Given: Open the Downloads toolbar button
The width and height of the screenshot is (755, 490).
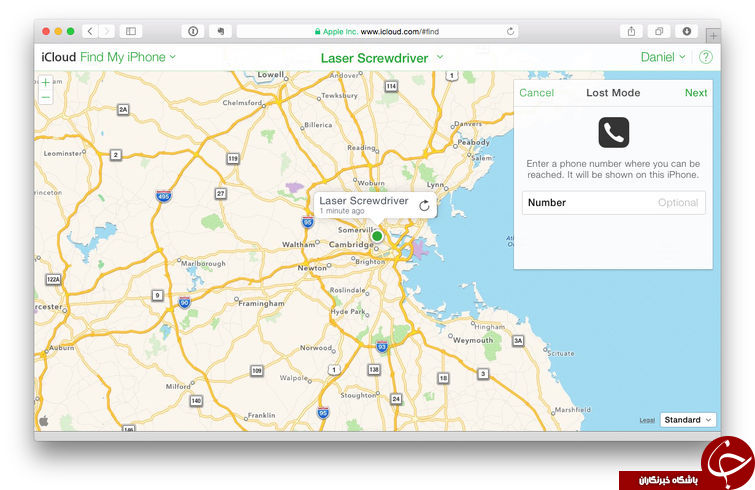Looking at the screenshot, I should (x=687, y=31).
